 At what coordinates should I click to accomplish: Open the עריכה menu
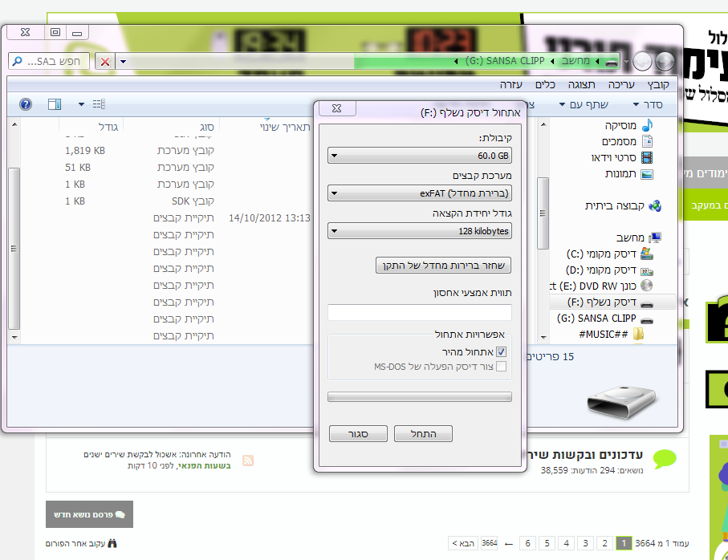[x=621, y=84]
